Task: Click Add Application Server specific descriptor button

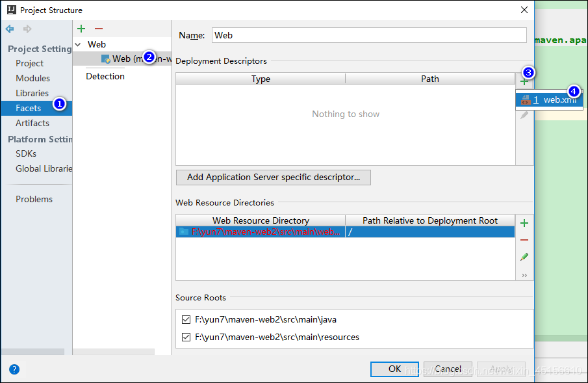Action: tap(274, 178)
